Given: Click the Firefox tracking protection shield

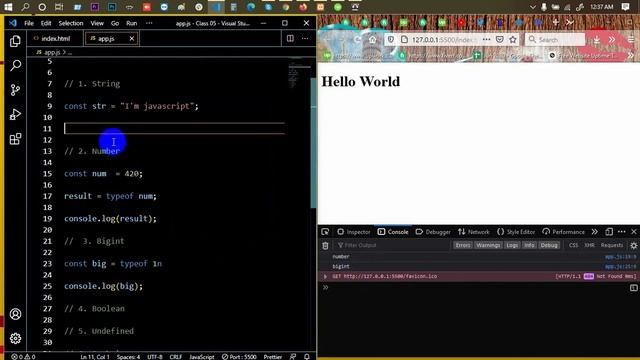Looking at the screenshot, I should point(391,40).
